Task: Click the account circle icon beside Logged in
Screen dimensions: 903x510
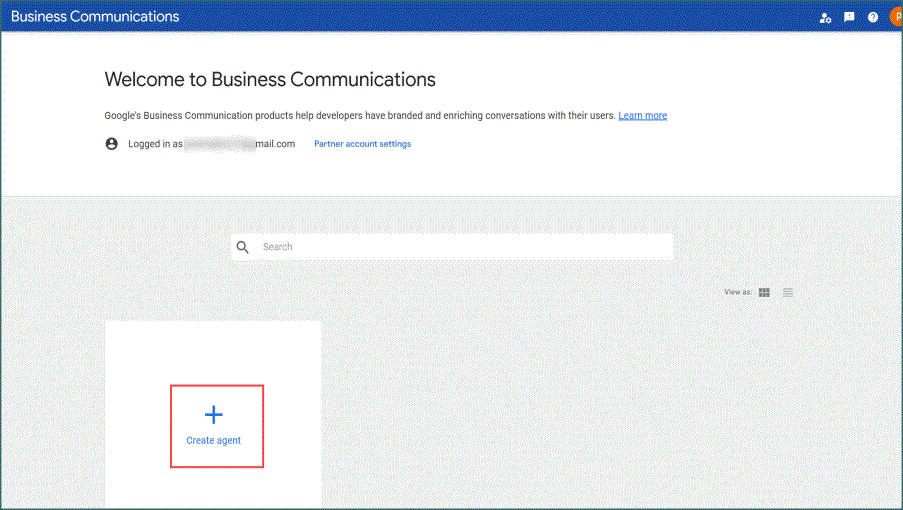Action: (112, 144)
